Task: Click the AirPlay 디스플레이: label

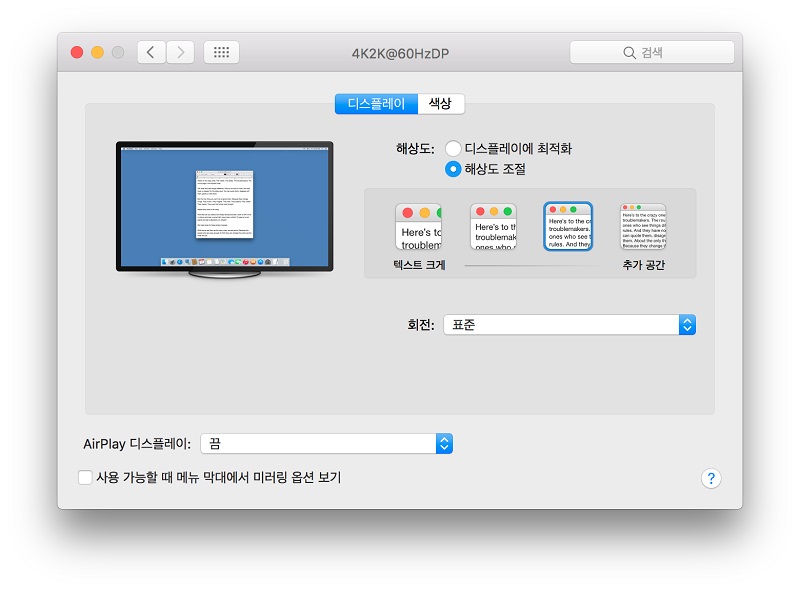Action: (137, 444)
